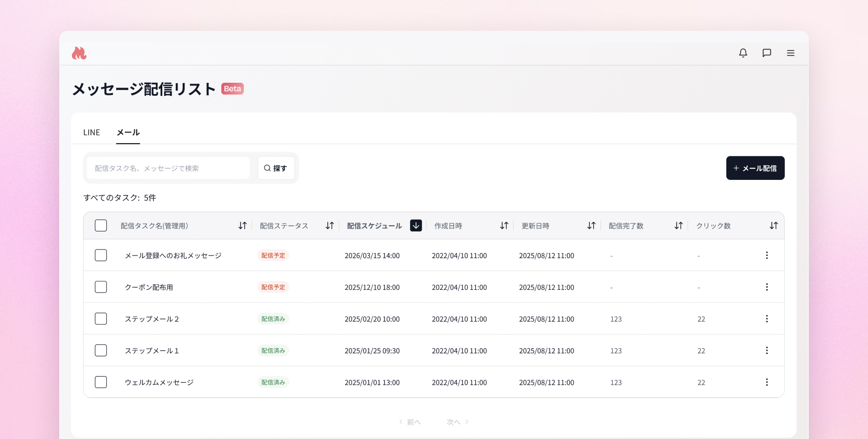Viewport: 868px width, 439px height.
Task: Check the メール登録へのお礼メッセージ row checkbox
Action: 101,255
